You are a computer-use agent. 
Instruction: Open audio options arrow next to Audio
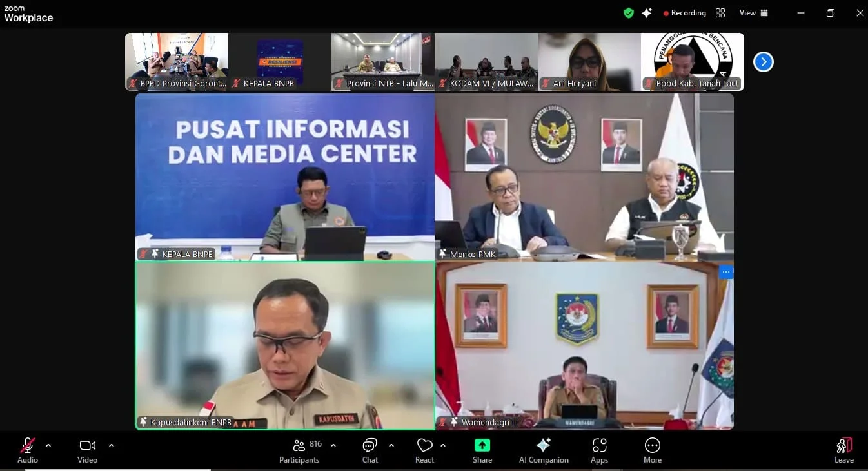pyautogui.click(x=48, y=445)
